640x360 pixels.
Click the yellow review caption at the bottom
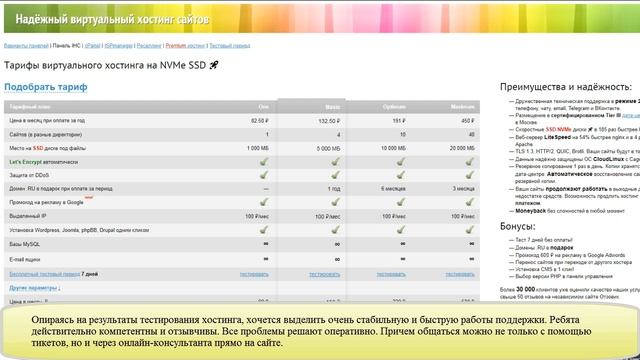pos(320,331)
